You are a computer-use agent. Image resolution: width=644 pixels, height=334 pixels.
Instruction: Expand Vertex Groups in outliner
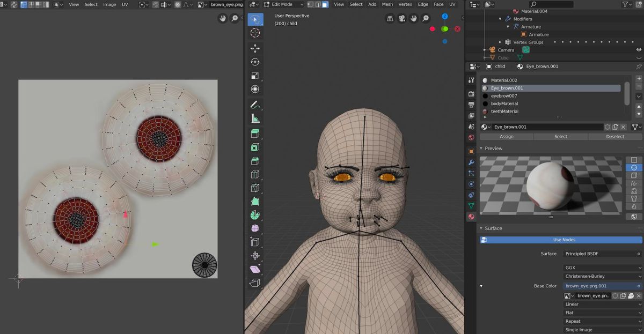pyautogui.click(x=501, y=42)
